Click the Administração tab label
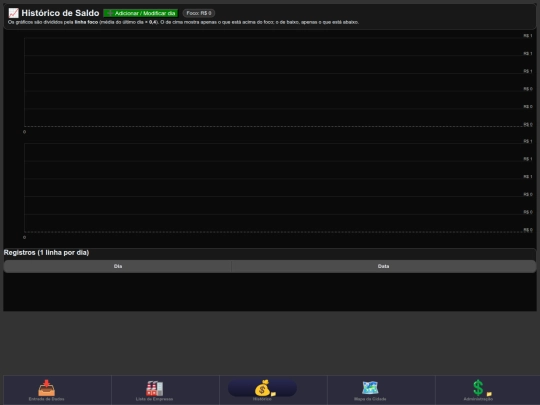The height and width of the screenshot is (405, 540). pyautogui.click(x=478, y=399)
